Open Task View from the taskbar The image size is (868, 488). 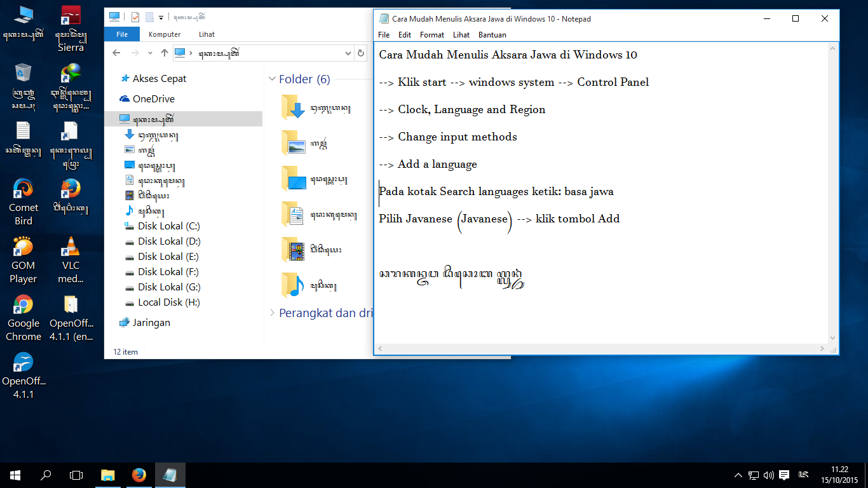[x=76, y=475]
